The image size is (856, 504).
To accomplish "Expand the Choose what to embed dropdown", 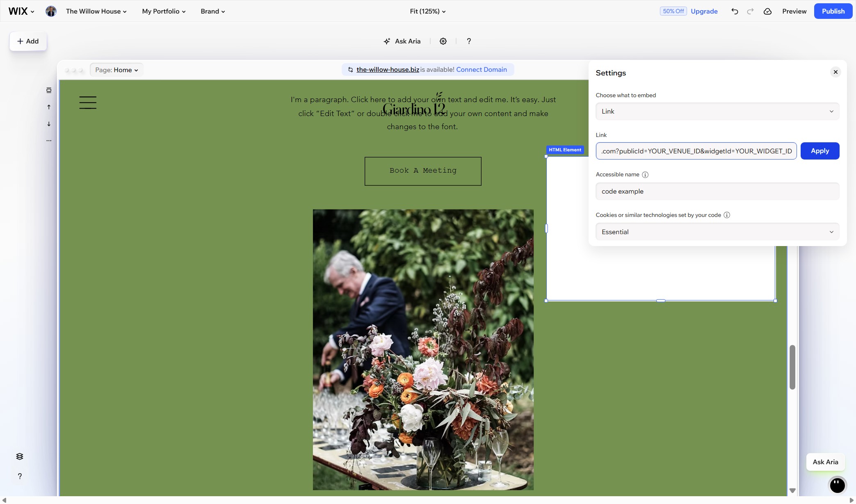I will coord(717,112).
